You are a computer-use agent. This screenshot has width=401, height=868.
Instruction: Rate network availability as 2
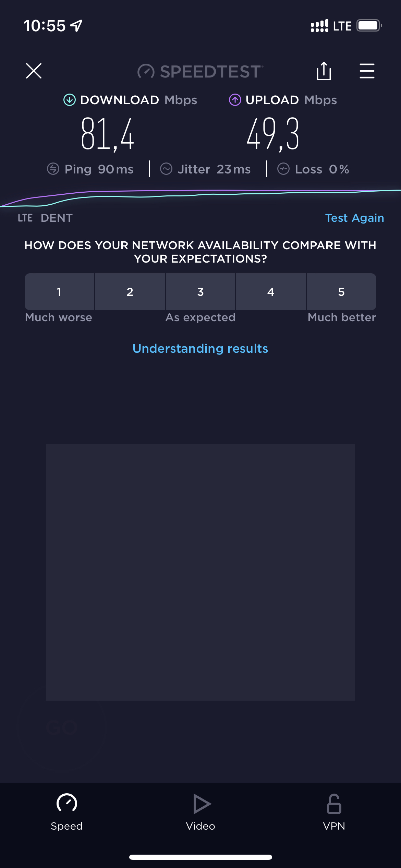[x=130, y=292]
